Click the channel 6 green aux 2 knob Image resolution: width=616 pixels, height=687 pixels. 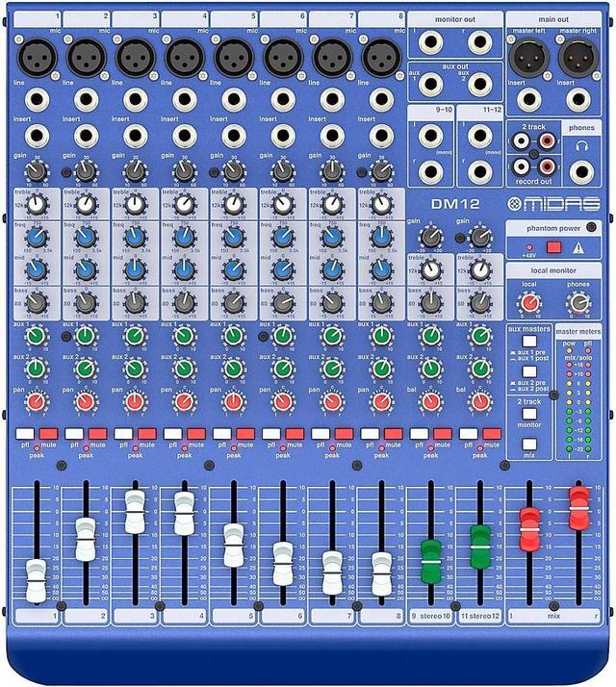(x=283, y=369)
